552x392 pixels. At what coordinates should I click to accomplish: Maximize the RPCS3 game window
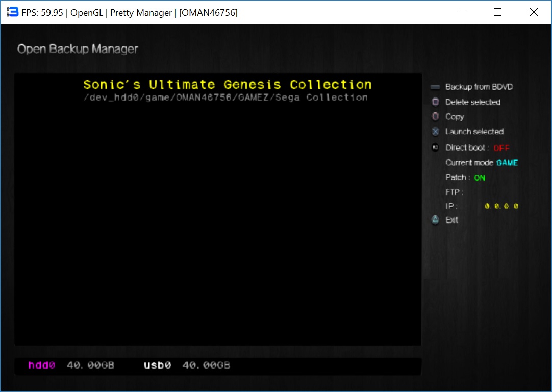(497, 12)
